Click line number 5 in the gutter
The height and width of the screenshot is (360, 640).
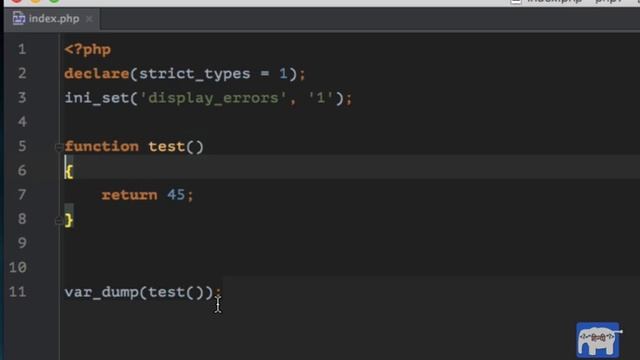click(22, 147)
